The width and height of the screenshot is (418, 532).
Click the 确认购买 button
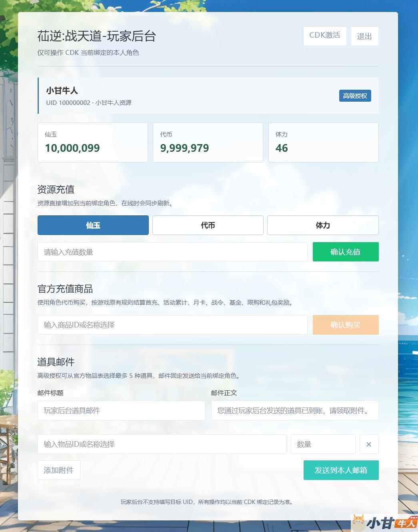(x=346, y=325)
